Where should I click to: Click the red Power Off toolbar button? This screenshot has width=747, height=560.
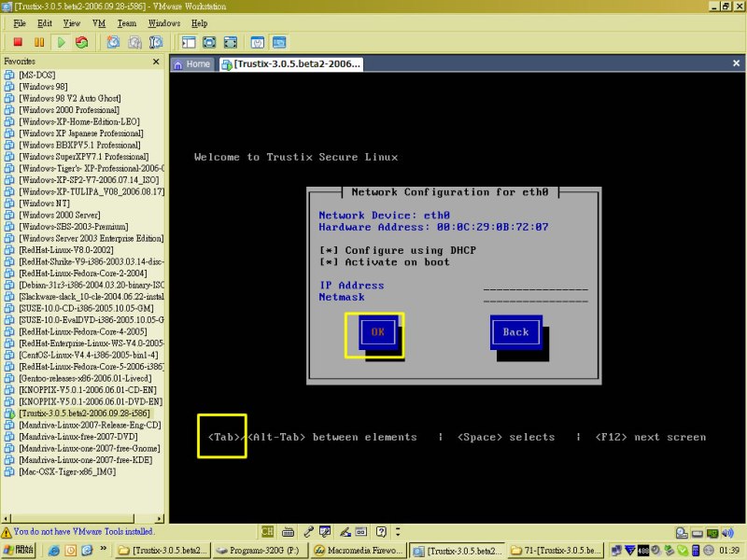[x=18, y=42]
